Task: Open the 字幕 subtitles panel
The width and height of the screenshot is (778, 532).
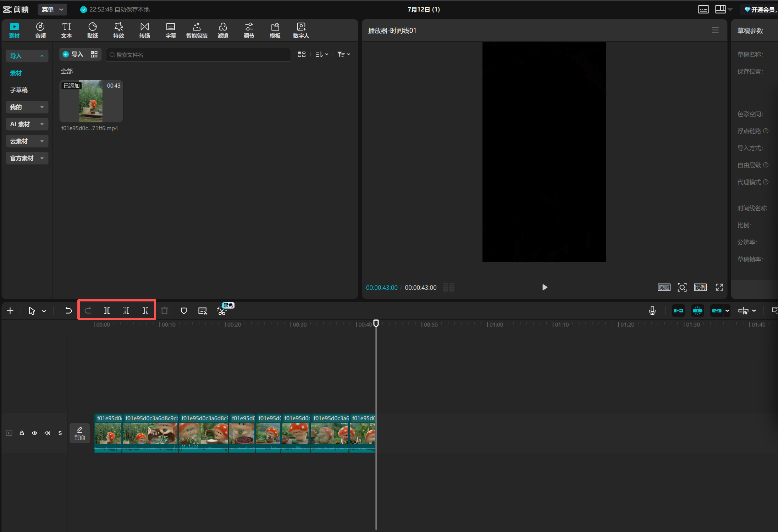Action: tap(171, 31)
